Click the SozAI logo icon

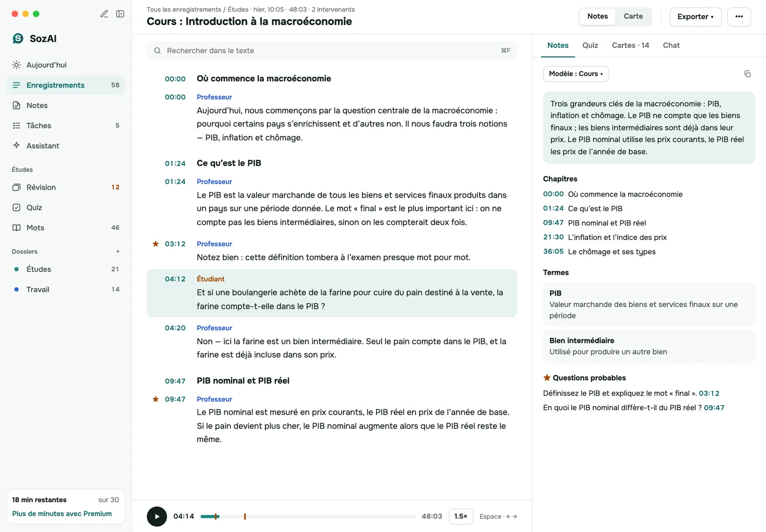click(18, 38)
